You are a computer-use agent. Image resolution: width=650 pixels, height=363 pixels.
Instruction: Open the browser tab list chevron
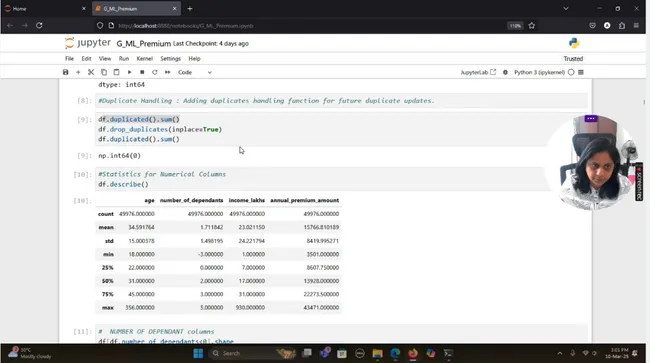point(566,8)
